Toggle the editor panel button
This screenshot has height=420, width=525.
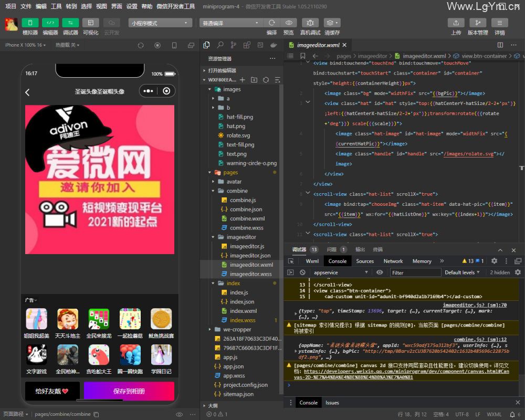[x=50, y=23]
